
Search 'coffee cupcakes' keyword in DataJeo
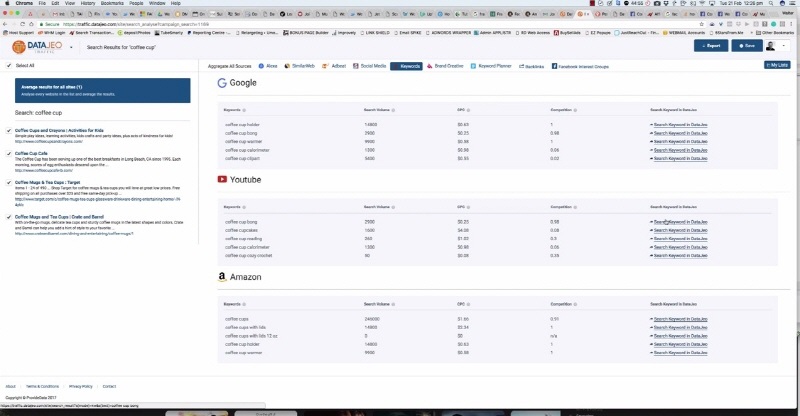(681, 230)
